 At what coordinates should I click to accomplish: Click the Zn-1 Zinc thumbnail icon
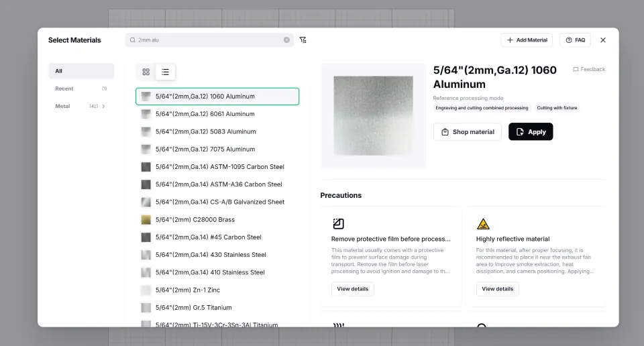click(146, 290)
